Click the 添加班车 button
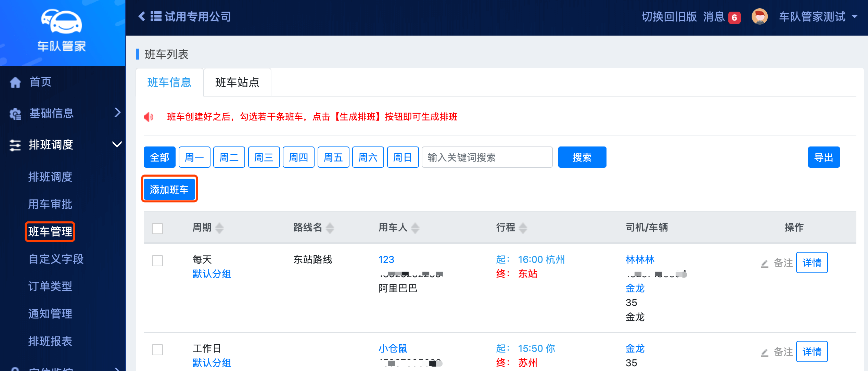The image size is (868, 371). click(169, 189)
